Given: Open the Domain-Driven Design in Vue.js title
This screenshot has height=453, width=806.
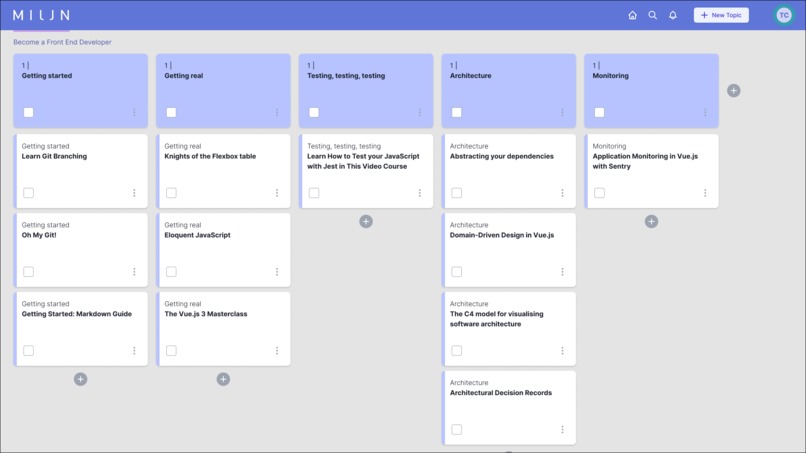Looking at the screenshot, I should point(502,235).
